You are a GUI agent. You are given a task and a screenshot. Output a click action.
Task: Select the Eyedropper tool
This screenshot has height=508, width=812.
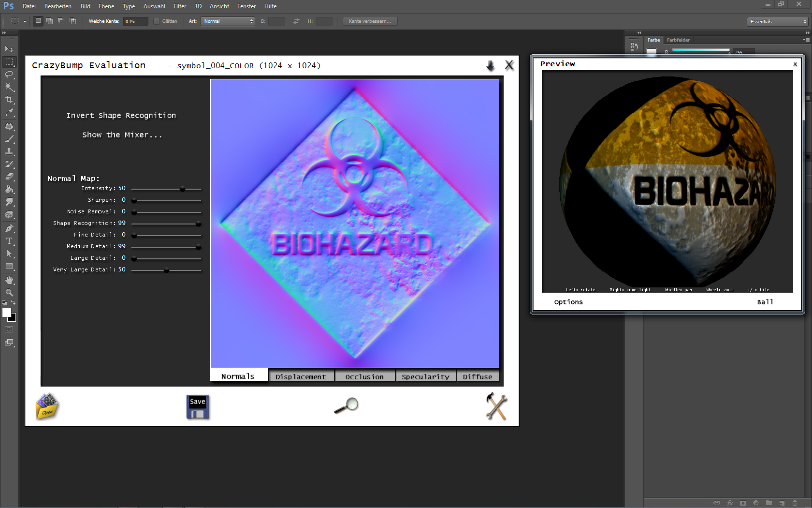[x=9, y=112]
